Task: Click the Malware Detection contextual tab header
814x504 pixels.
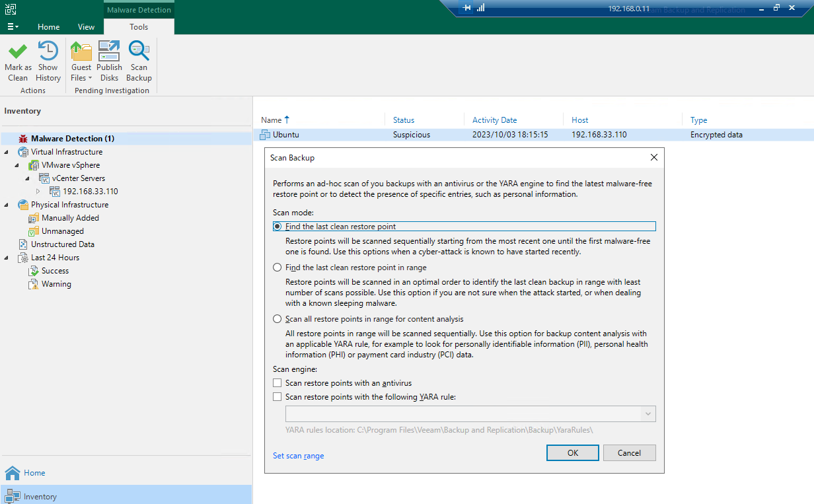Action: click(x=139, y=10)
